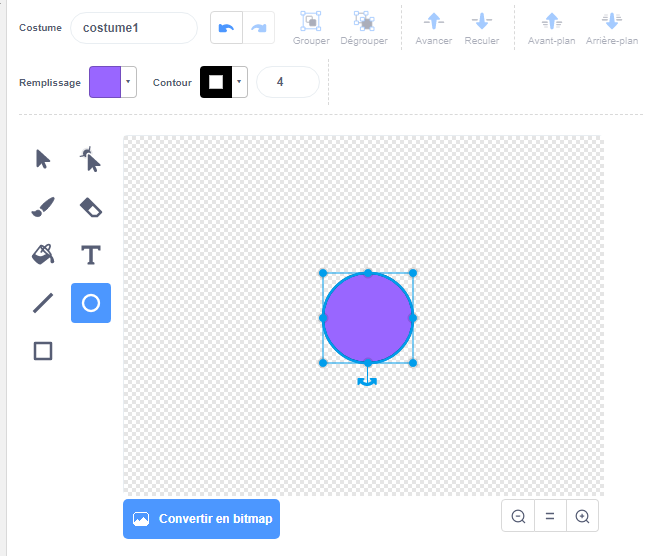Click the outline width number field
The height and width of the screenshot is (556, 646).
coord(287,82)
